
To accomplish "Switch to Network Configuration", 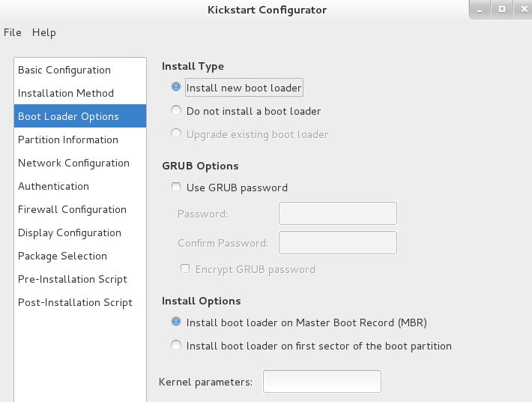I will pyautogui.click(x=80, y=163).
